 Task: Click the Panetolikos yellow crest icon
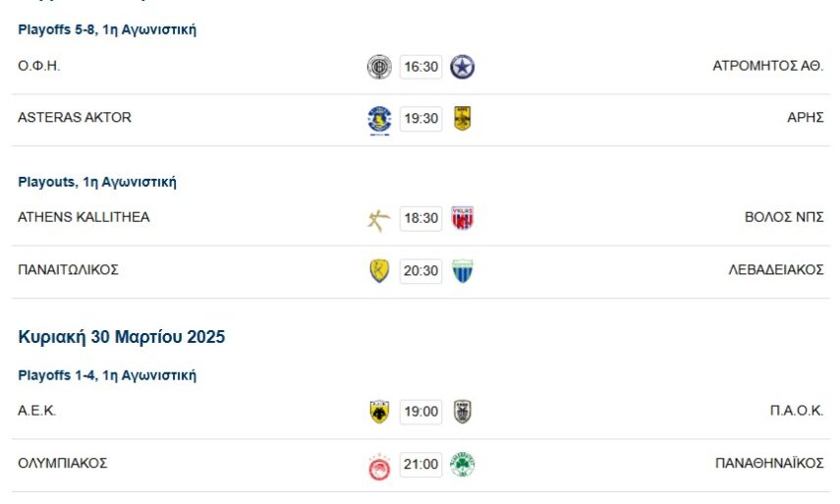[x=379, y=271]
